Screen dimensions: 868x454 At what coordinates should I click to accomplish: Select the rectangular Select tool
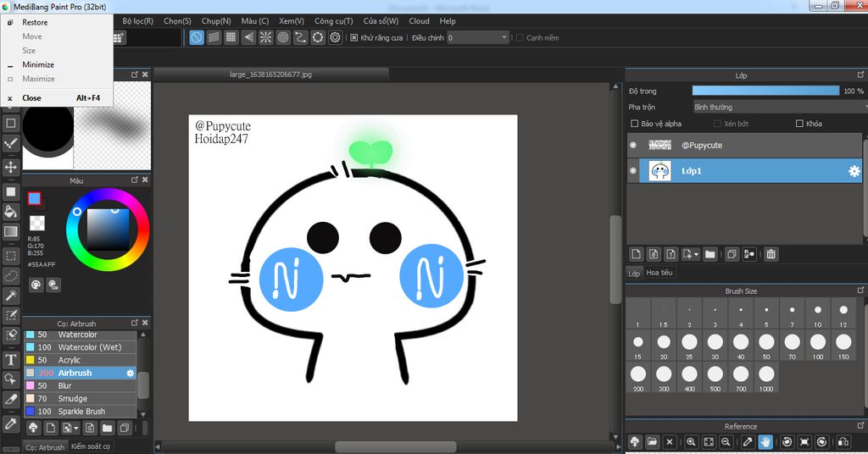click(x=10, y=256)
